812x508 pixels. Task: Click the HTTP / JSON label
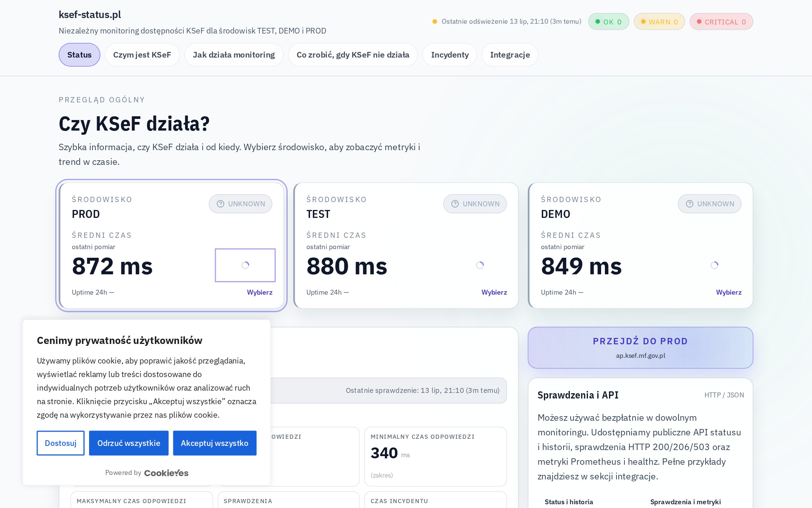(x=724, y=395)
